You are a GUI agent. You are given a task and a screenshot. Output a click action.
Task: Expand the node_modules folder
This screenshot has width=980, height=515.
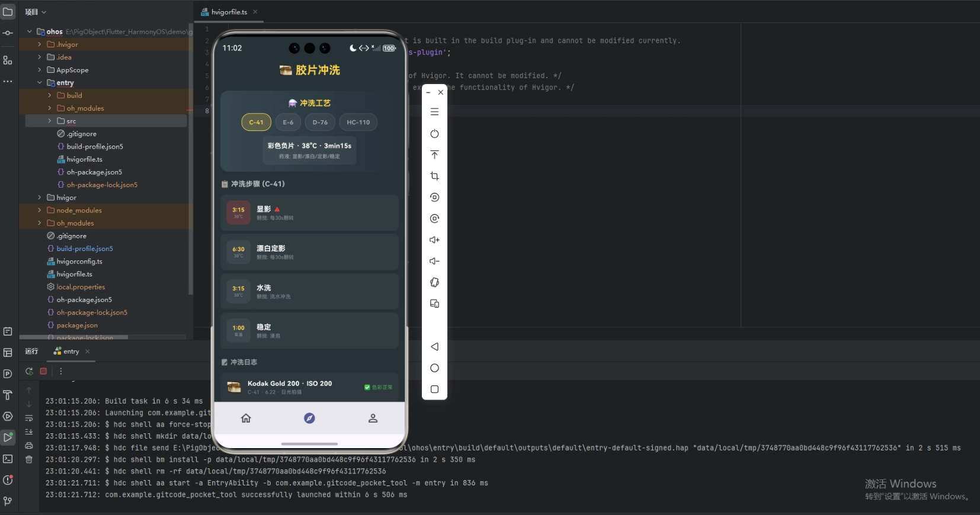tap(40, 210)
